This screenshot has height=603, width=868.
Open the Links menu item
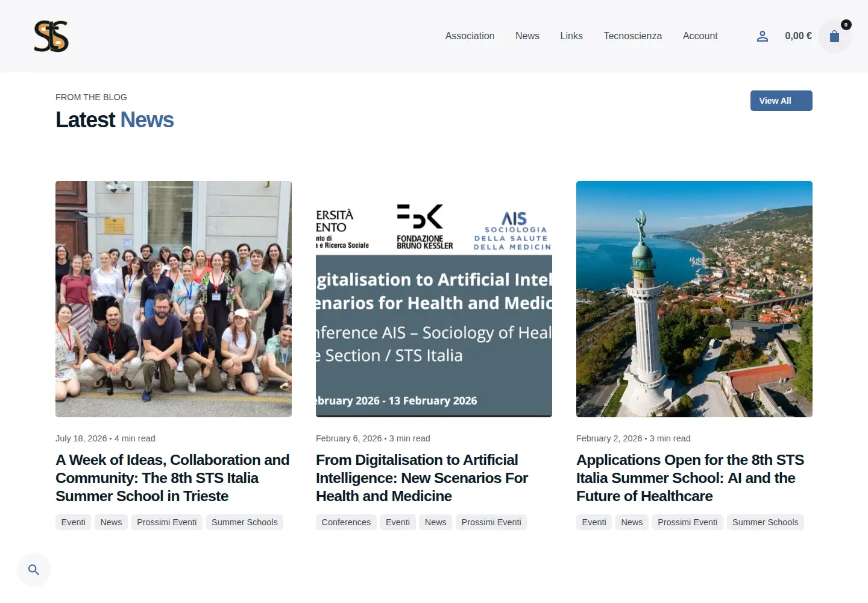(x=571, y=36)
